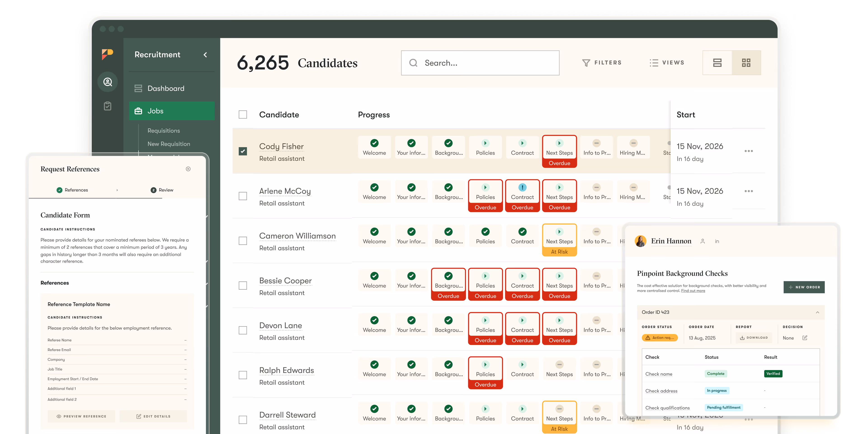Click the Check name row label
Viewport: 868px width, 434px height.
[659, 374]
